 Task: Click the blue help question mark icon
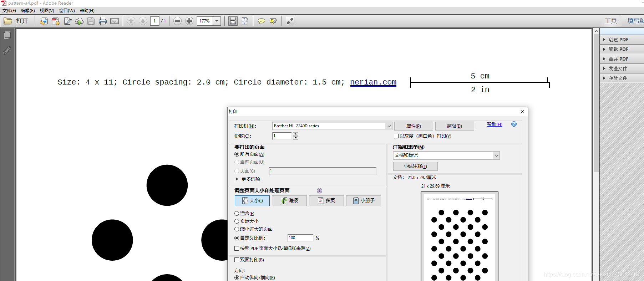point(514,124)
